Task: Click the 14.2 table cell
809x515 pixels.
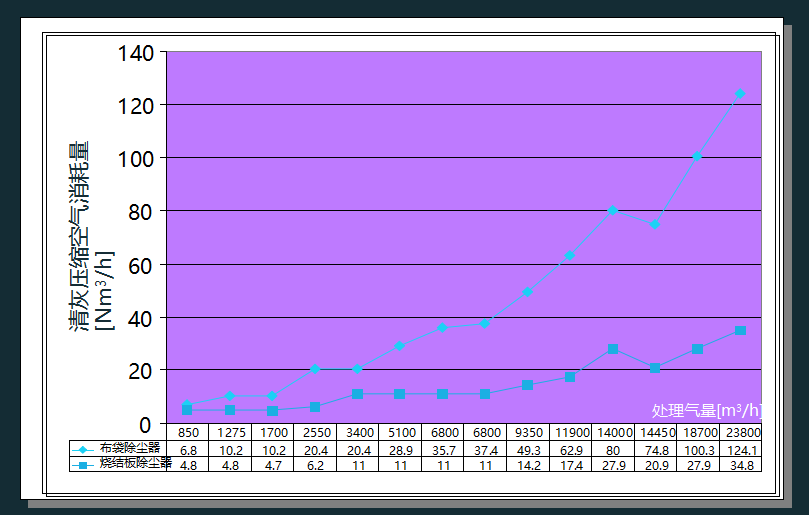Action: (528, 465)
